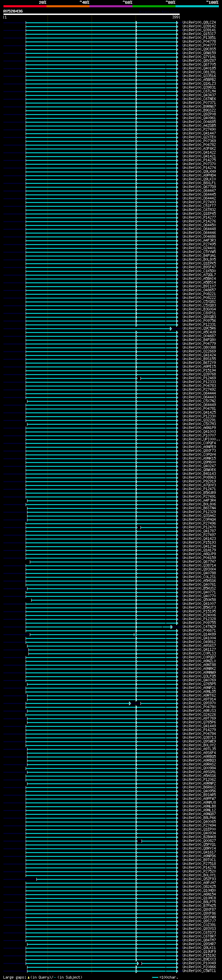Select the UniRef100_A6N1P9 label
The width and height of the screenshot is (222, 980).
pyautogui.click(x=199, y=428)
